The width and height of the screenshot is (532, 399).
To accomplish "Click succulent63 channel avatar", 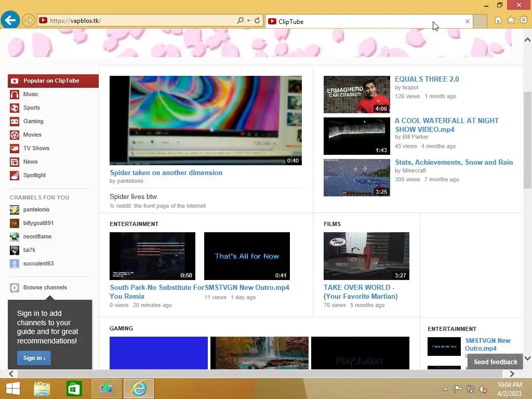I will [x=14, y=263].
